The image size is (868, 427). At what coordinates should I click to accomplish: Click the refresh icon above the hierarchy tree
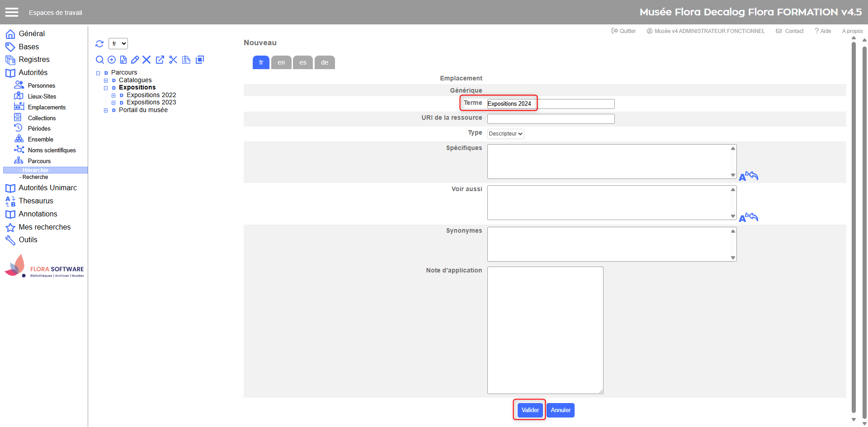(99, 44)
